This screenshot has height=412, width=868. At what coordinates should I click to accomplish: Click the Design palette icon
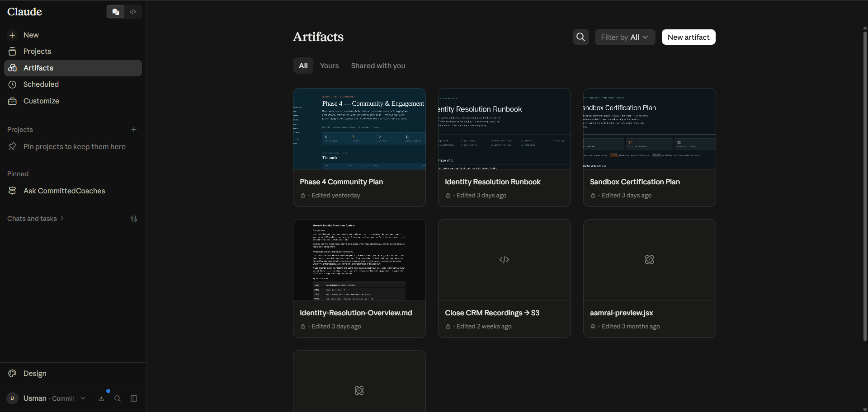tap(12, 373)
